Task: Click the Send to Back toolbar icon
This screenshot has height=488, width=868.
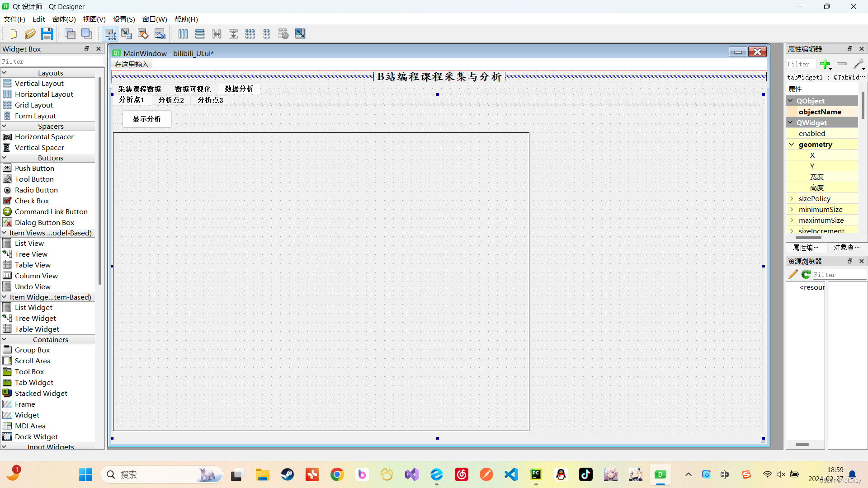Action: click(70, 34)
